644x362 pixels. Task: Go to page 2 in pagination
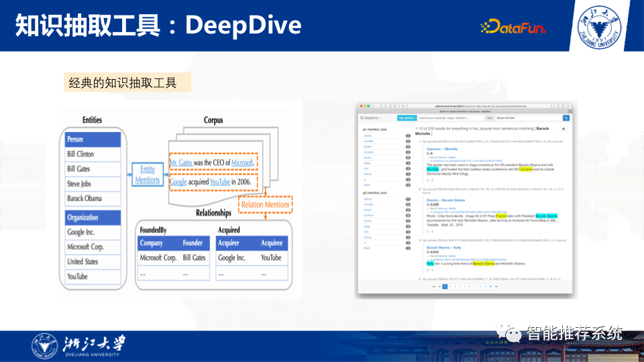[449, 286]
